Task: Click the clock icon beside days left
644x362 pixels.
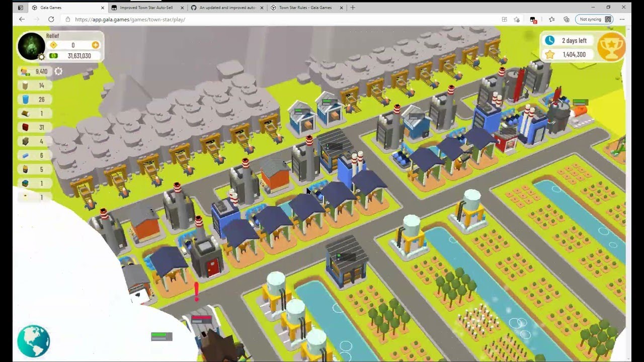Action: [x=549, y=40]
